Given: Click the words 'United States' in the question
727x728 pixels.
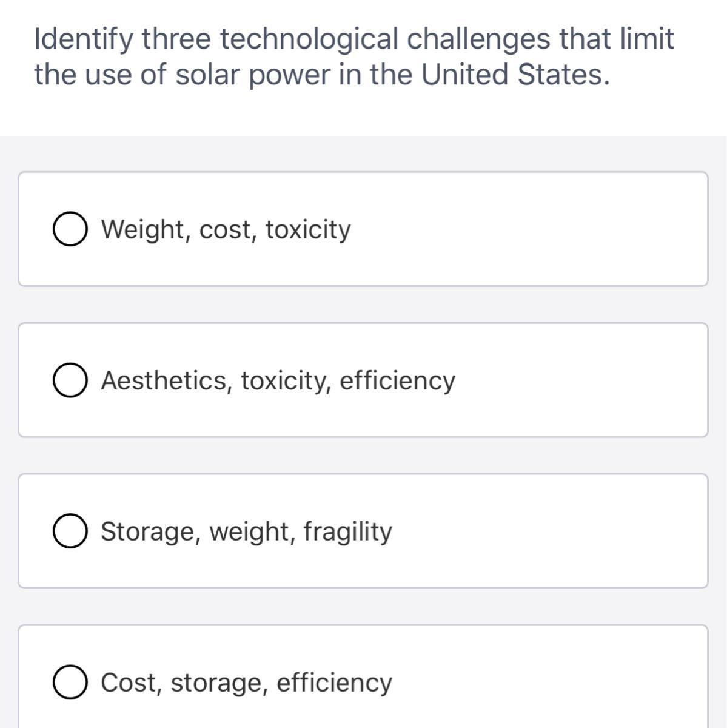Looking at the screenshot, I should tap(513, 75).
